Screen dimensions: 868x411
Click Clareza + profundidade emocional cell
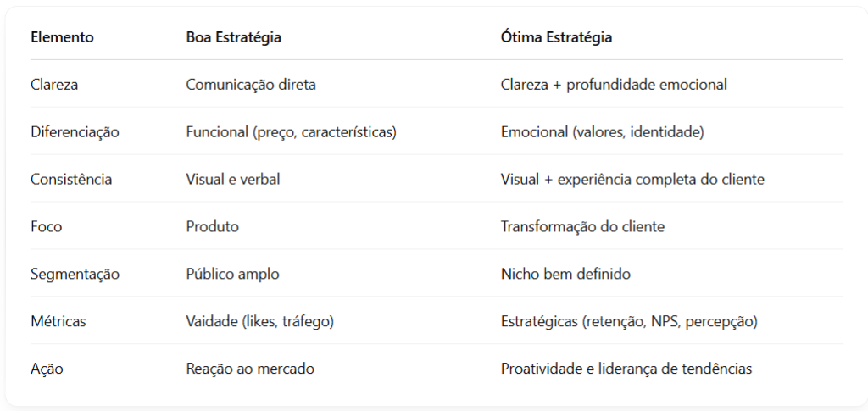(614, 85)
